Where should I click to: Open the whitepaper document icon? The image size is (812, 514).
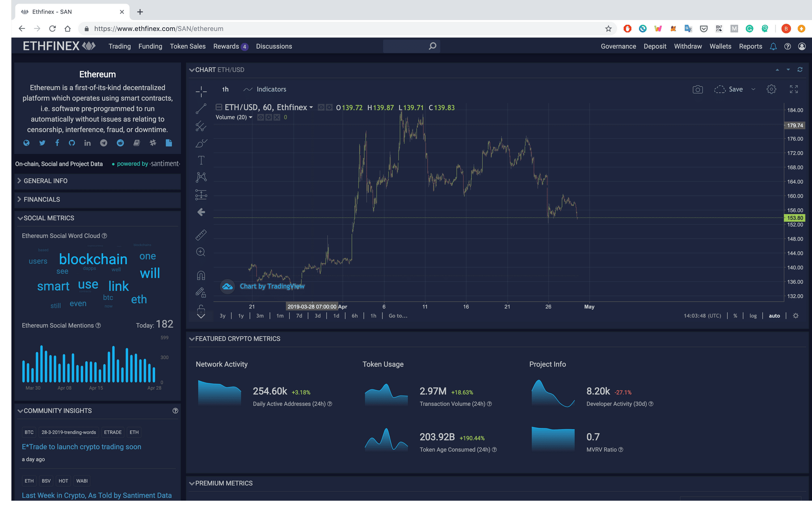[168, 143]
